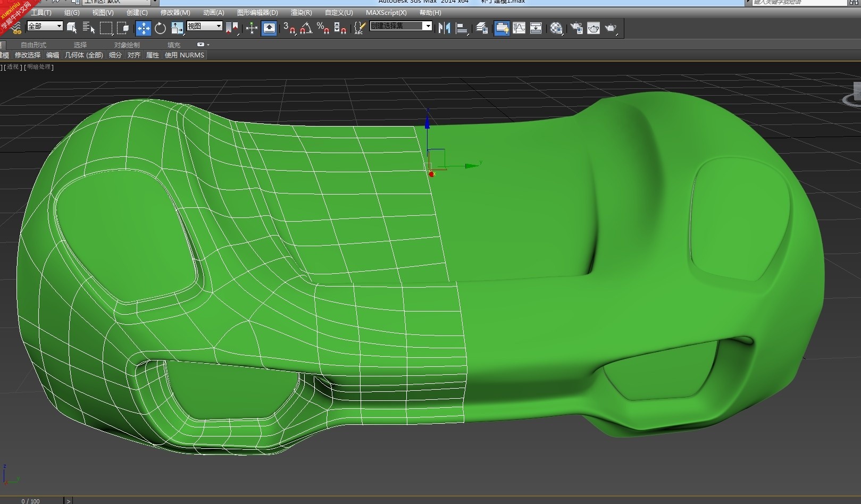The height and width of the screenshot is (504, 861).
Task: Click the time slider 0 / 100
Action: click(31, 500)
